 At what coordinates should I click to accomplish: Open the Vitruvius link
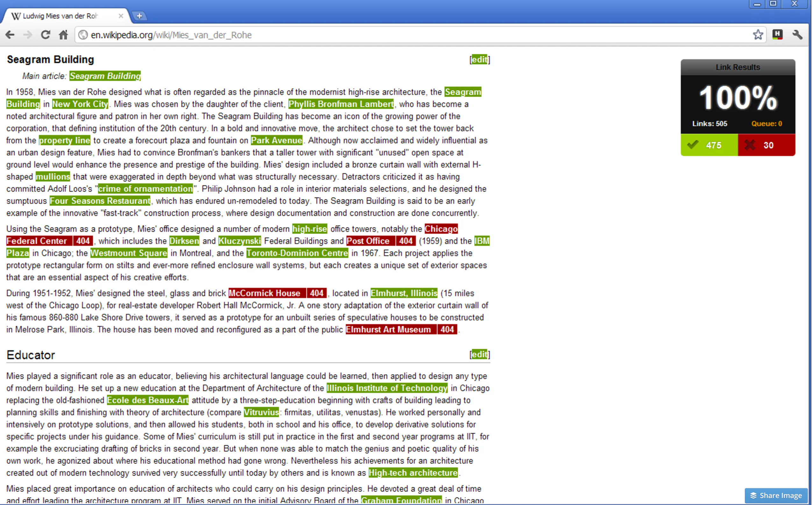click(x=261, y=412)
